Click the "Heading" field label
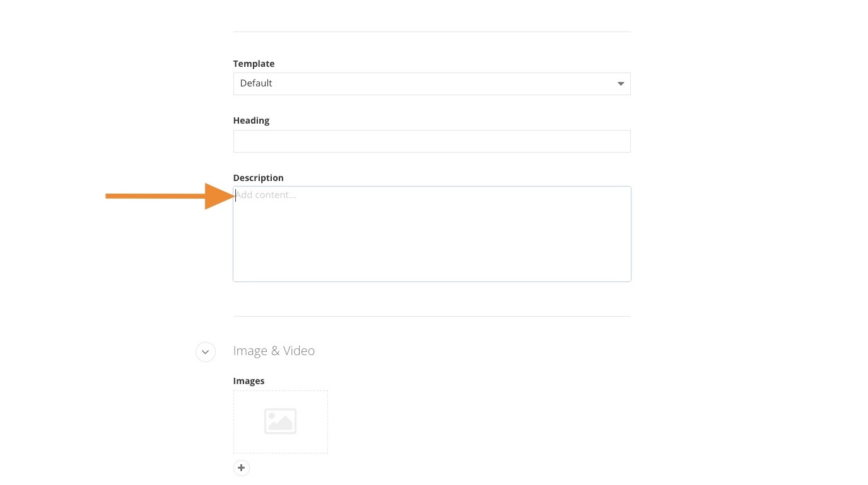The width and height of the screenshot is (868, 485). tap(251, 120)
